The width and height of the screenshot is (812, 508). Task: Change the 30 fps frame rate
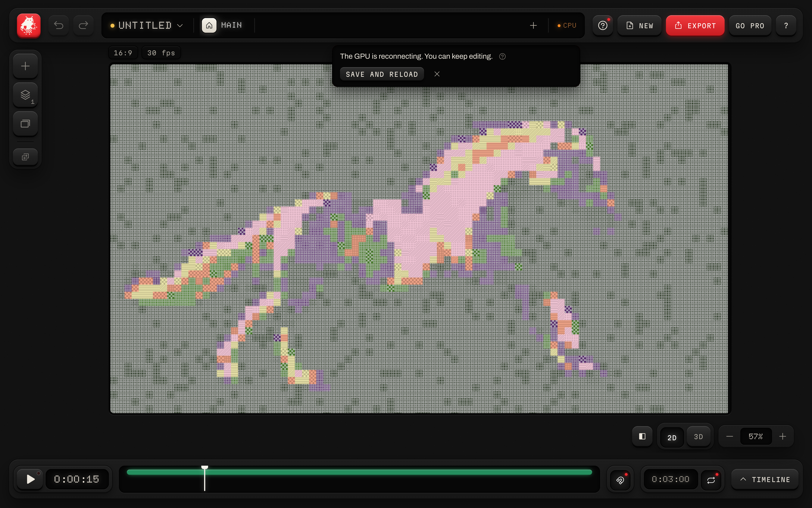161,53
